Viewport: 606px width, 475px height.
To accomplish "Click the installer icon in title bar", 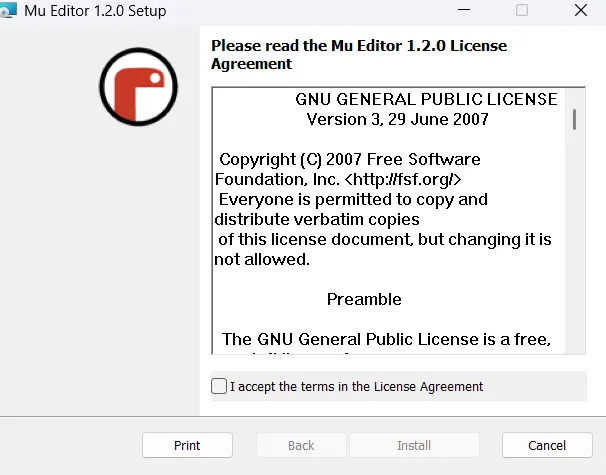I will coord(8,10).
